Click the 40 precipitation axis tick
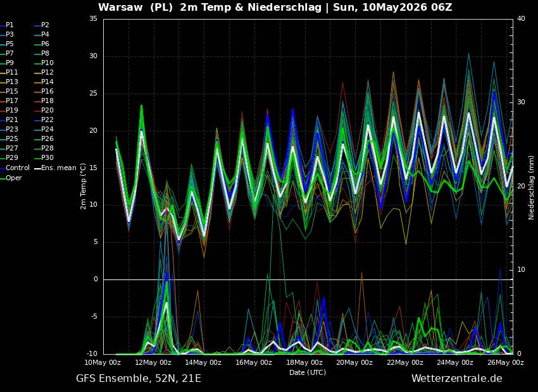Viewport: 538px width, 392px height. (x=521, y=19)
